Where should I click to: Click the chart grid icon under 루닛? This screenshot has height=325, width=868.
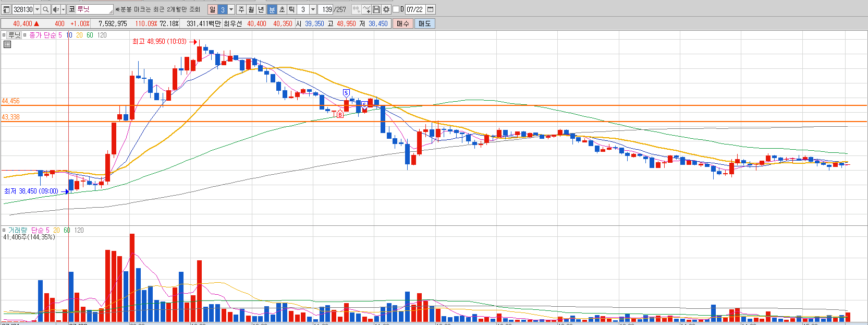pos(7,44)
